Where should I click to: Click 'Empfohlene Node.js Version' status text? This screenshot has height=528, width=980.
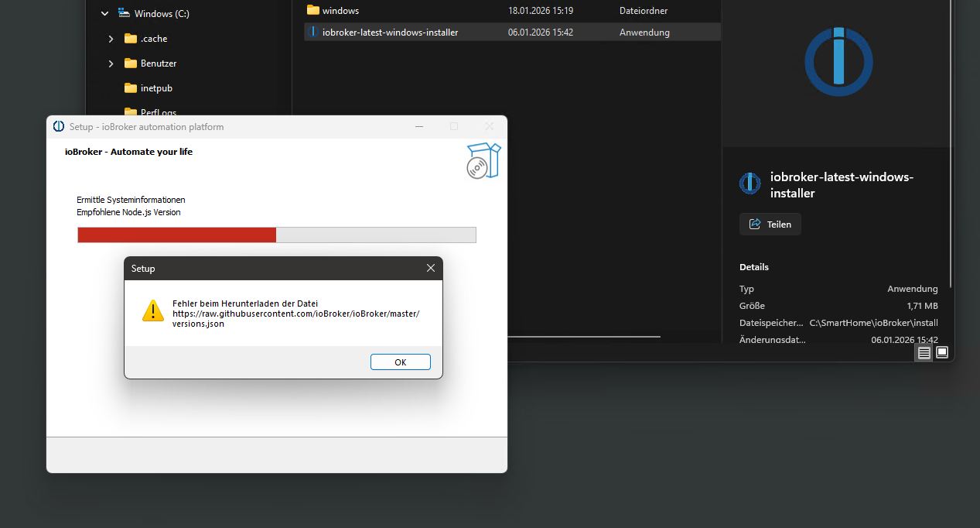coord(128,212)
